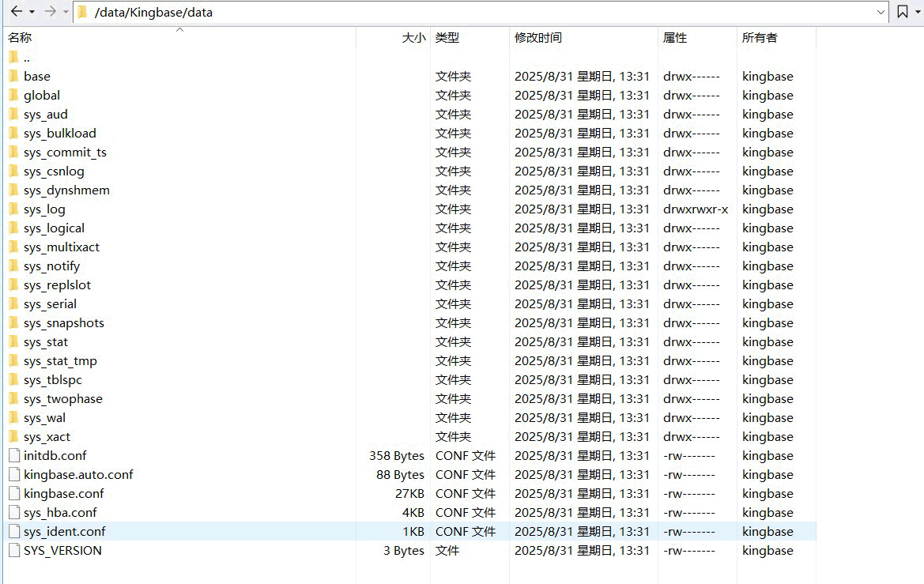This screenshot has width=924, height=584.
Task: Select the sys_csnlog folder icon
Action: (14, 171)
